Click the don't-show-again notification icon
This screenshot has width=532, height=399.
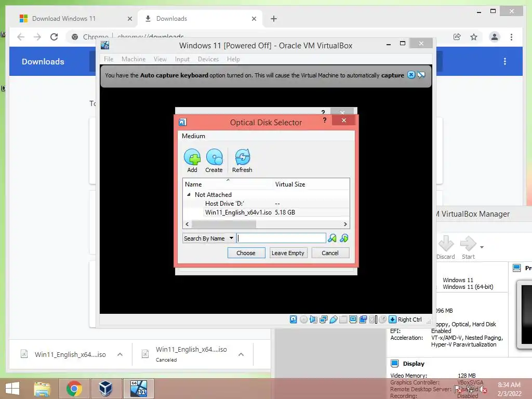[x=421, y=75]
